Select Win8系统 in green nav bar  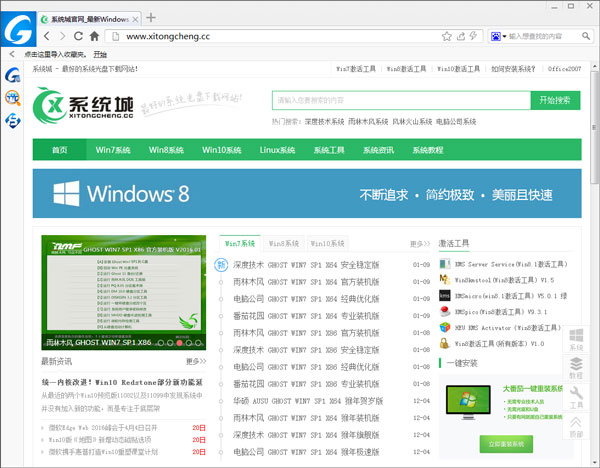[166, 150]
